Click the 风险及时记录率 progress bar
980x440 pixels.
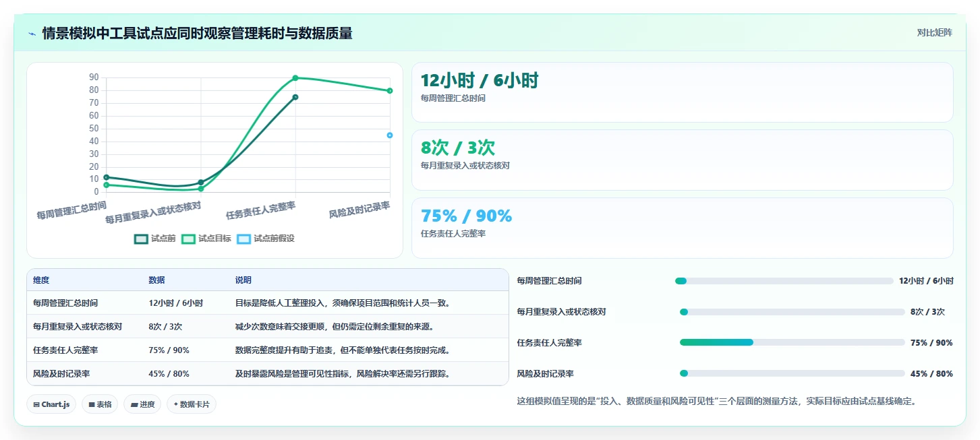[x=792, y=374]
